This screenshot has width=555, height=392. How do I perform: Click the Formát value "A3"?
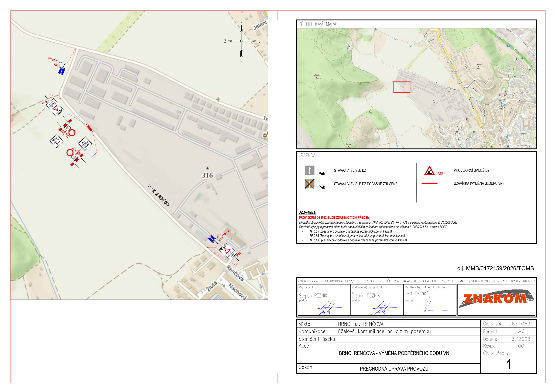(521, 331)
